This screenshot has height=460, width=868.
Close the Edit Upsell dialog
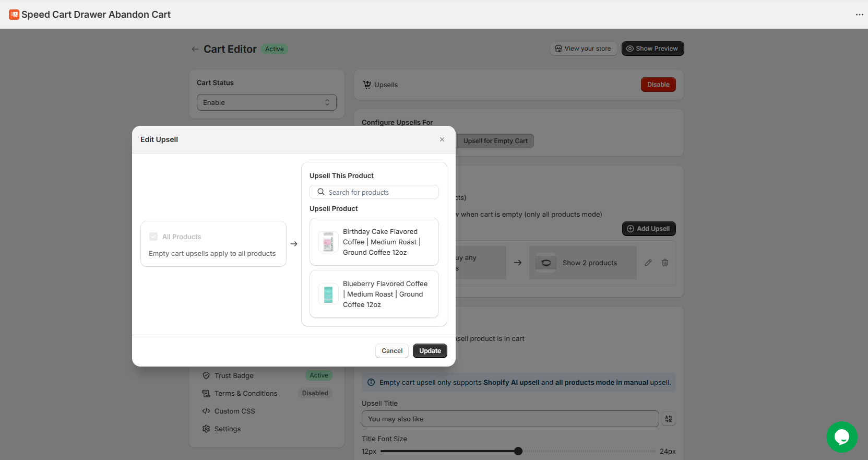(442, 139)
